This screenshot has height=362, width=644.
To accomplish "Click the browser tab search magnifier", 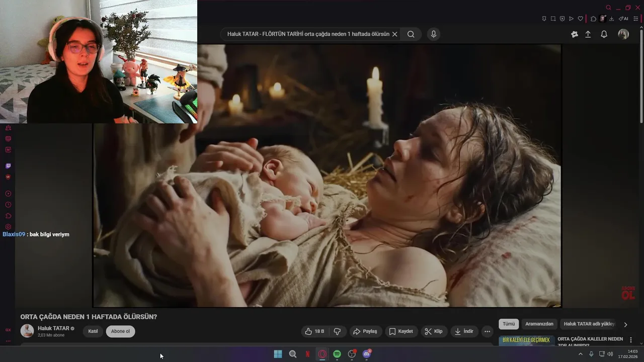I will tap(608, 8).
